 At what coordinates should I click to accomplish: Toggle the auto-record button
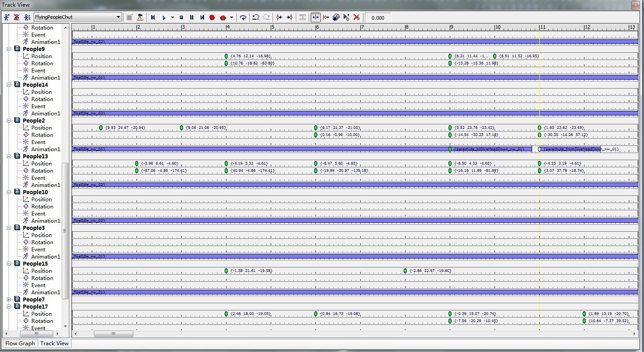[223, 17]
